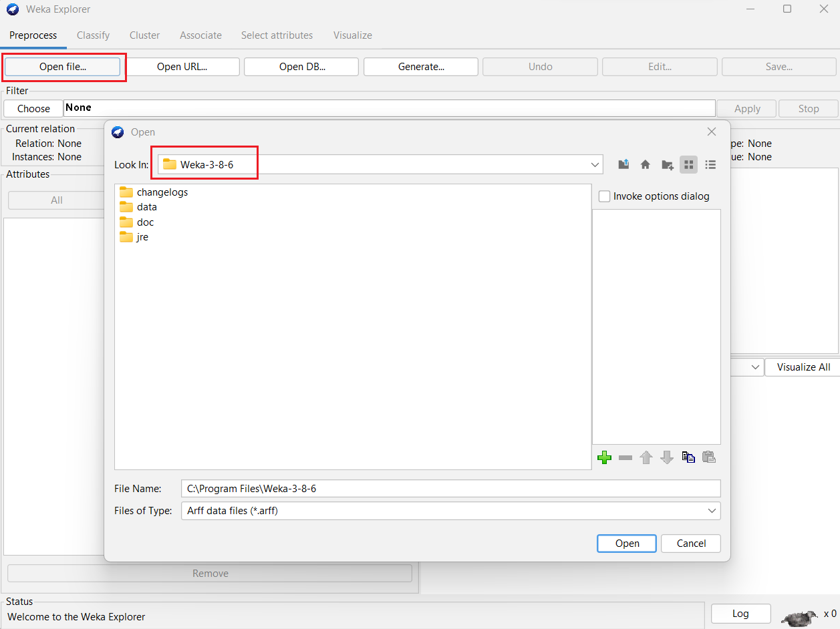Click the File Name input field
840x629 pixels.
pos(450,489)
